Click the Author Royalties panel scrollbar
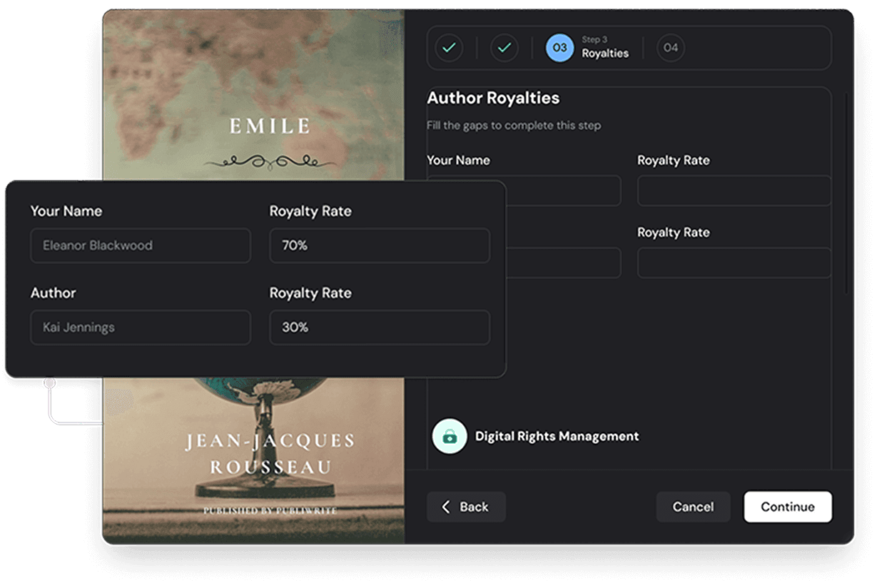Image resolution: width=877 pixels, height=588 pixels. point(846,193)
